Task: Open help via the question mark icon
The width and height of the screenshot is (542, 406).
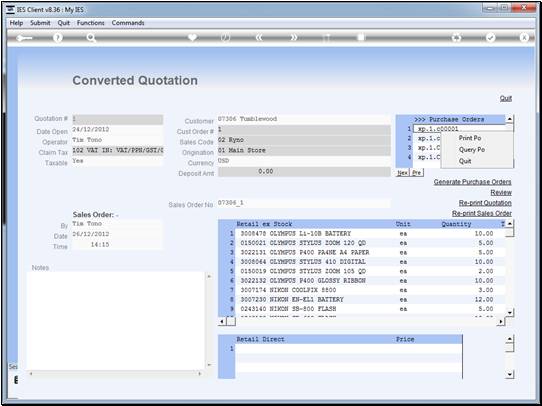Action: pos(58,38)
